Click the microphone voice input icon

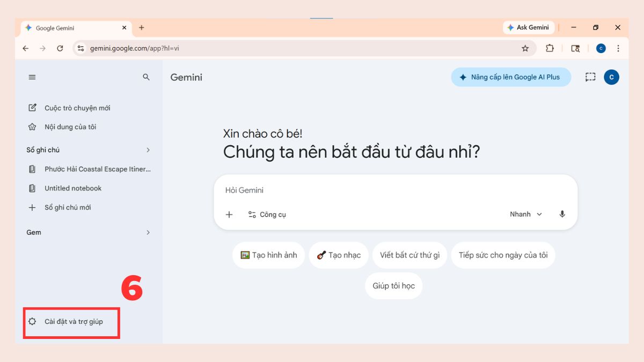tap(562, 215)
